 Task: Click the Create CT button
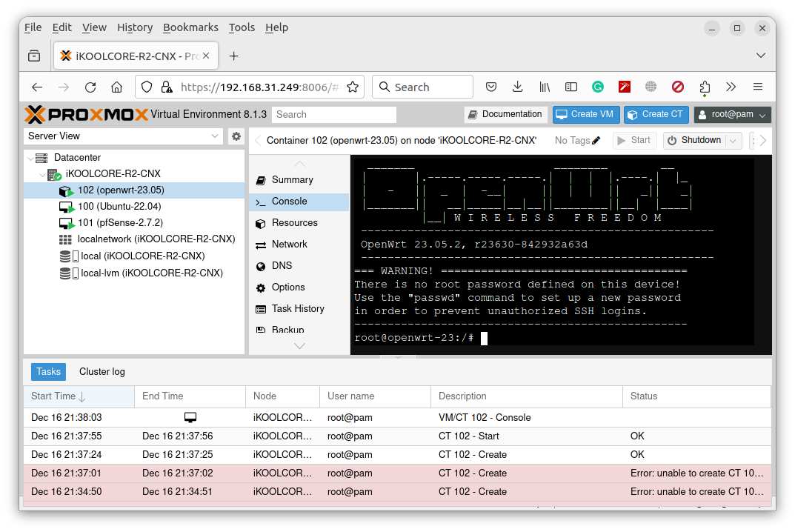[x=656, y=115]
